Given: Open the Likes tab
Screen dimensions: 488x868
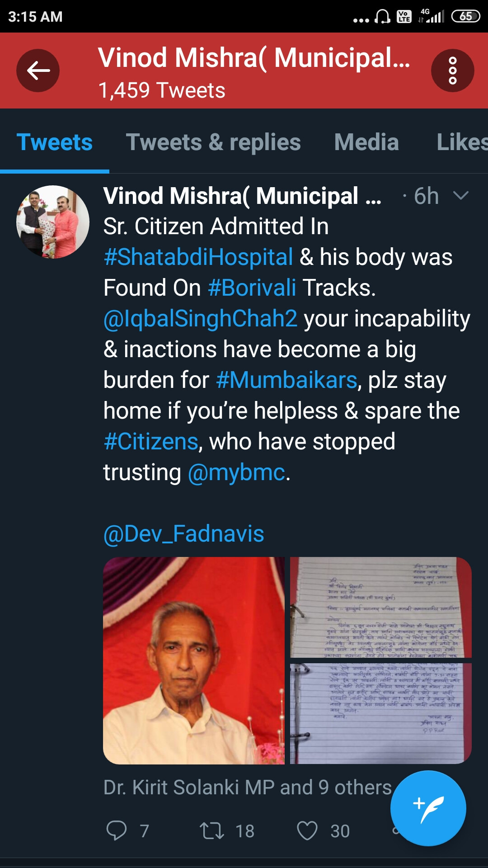Looking at the screenshot, I should coord(462,142).
